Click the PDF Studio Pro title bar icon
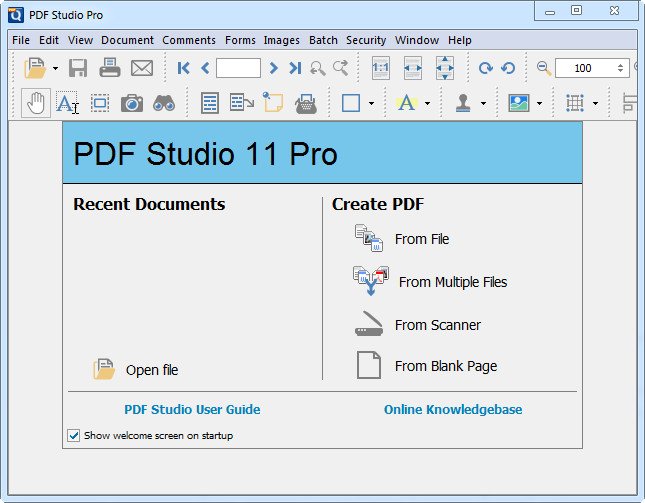 click(x=16, y=15)
